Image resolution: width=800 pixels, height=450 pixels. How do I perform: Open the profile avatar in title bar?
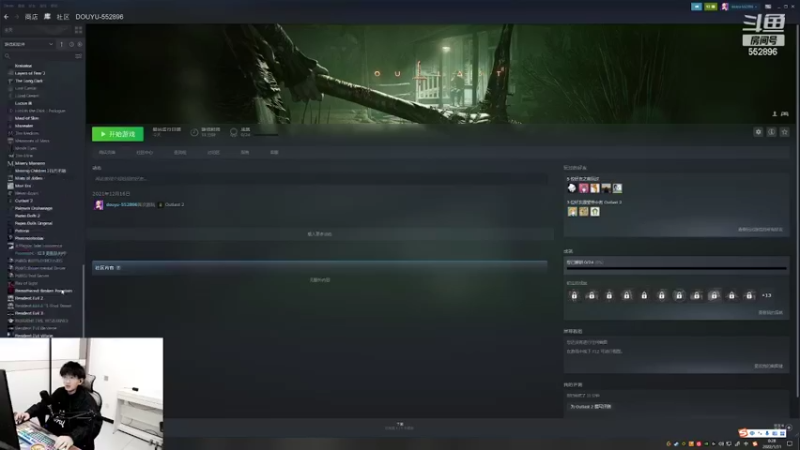coord(724,7)
